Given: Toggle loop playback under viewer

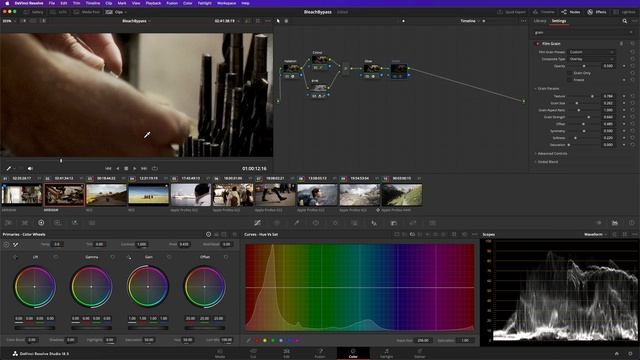Looking at the screenshot, I should [x=155, y=168].
